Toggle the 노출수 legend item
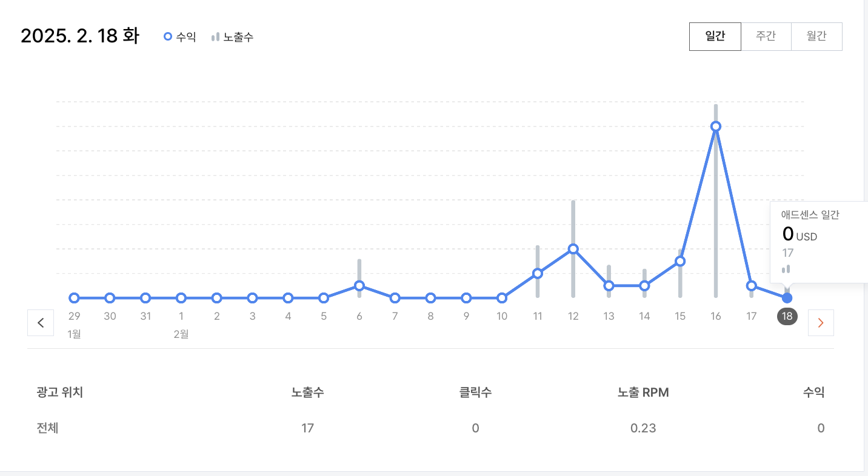The image size is (868, 476). pos(233,37)
